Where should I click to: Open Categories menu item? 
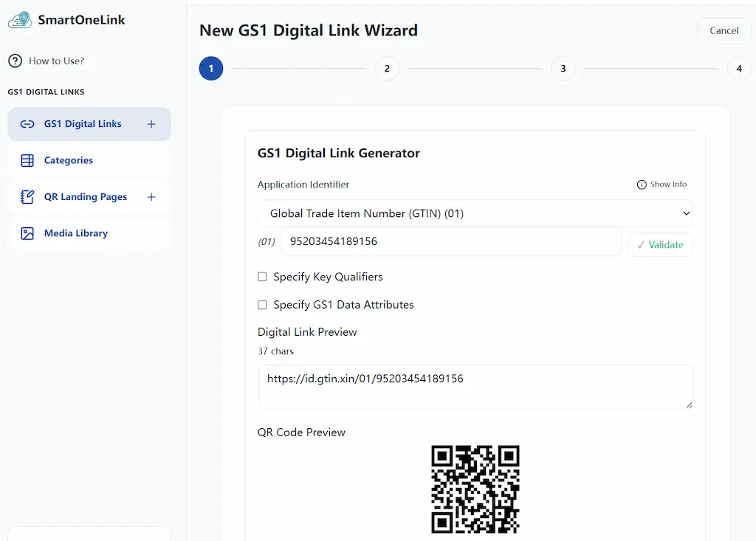tap(89, 161)
